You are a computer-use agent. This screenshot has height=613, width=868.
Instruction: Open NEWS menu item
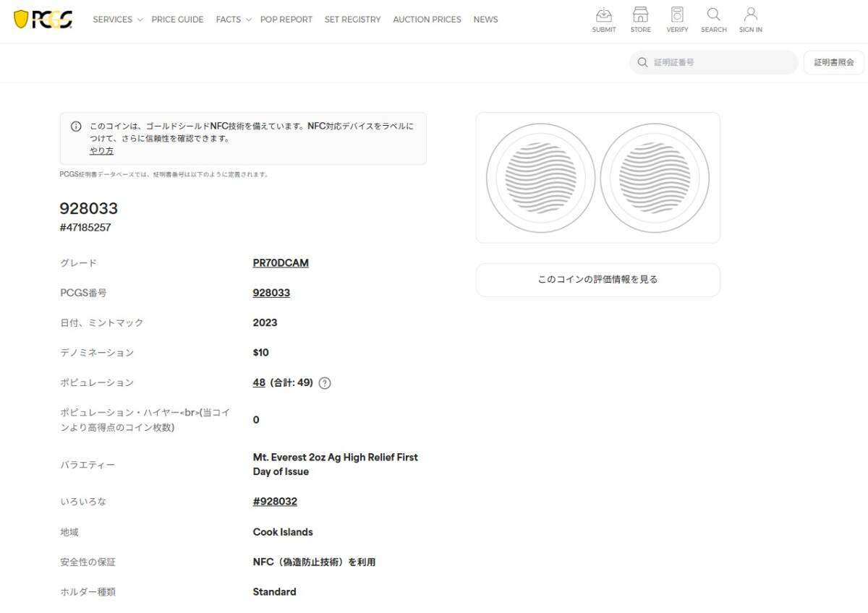(x=485, y=20)
